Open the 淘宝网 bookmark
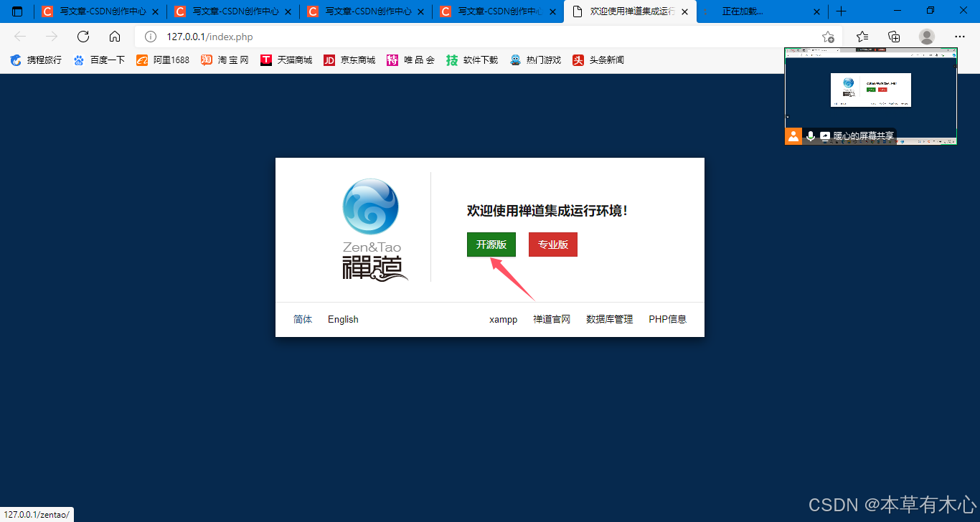This screenshot has width=980, height=522. (225, 60)
